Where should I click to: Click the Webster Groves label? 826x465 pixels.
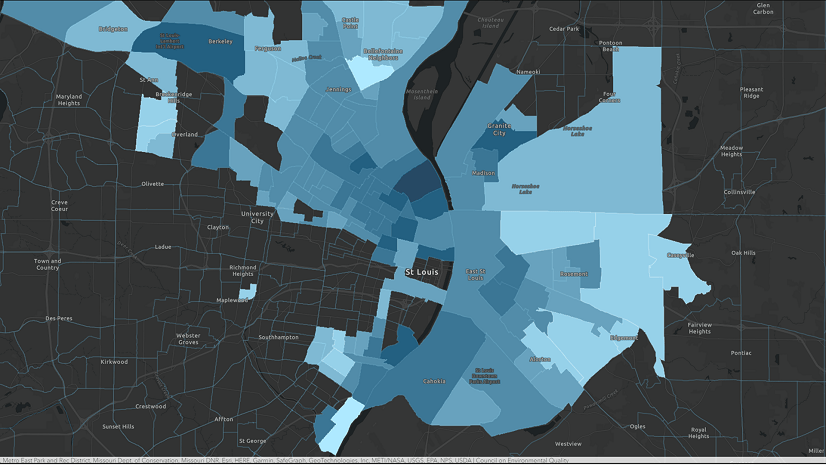point(188,339)
